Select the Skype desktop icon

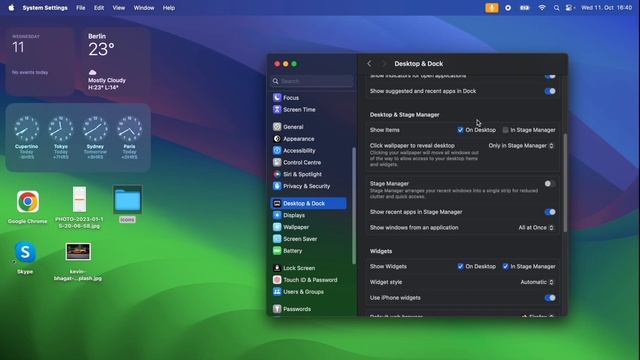(25, 252)
